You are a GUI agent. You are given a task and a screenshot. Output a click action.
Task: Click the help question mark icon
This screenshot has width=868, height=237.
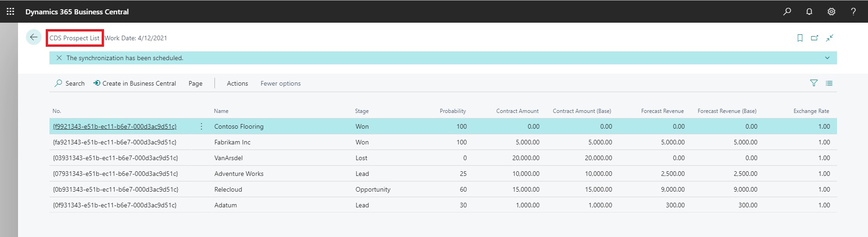click(x=853, y=12)
